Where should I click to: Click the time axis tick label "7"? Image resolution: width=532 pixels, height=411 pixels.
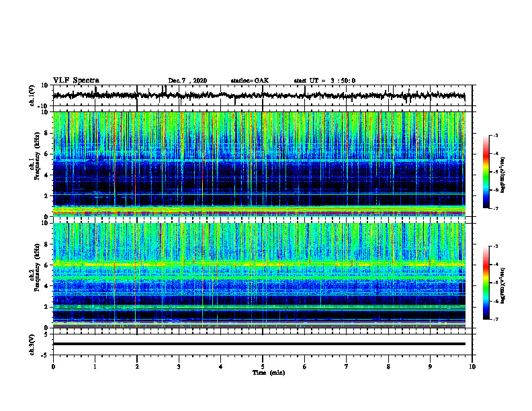point(347,367)
